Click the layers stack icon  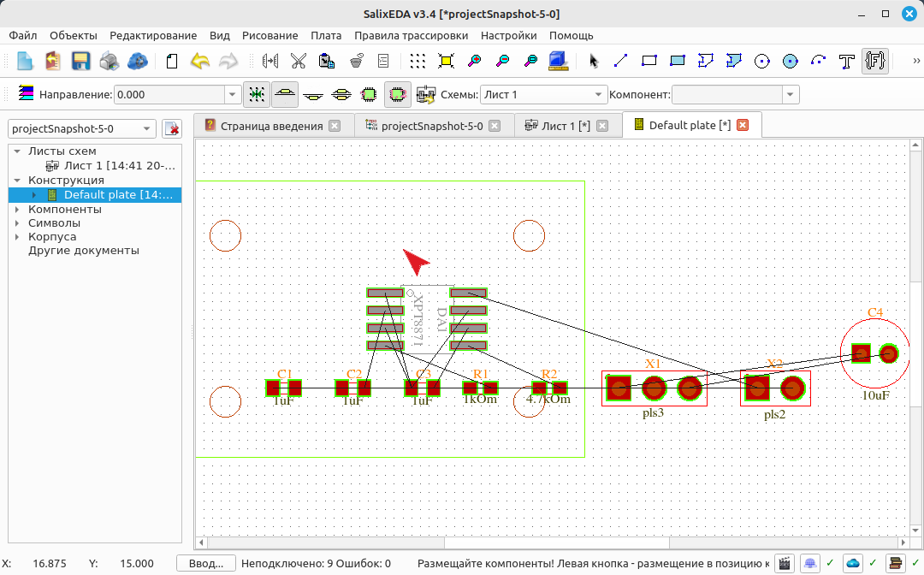coord(26,93)
